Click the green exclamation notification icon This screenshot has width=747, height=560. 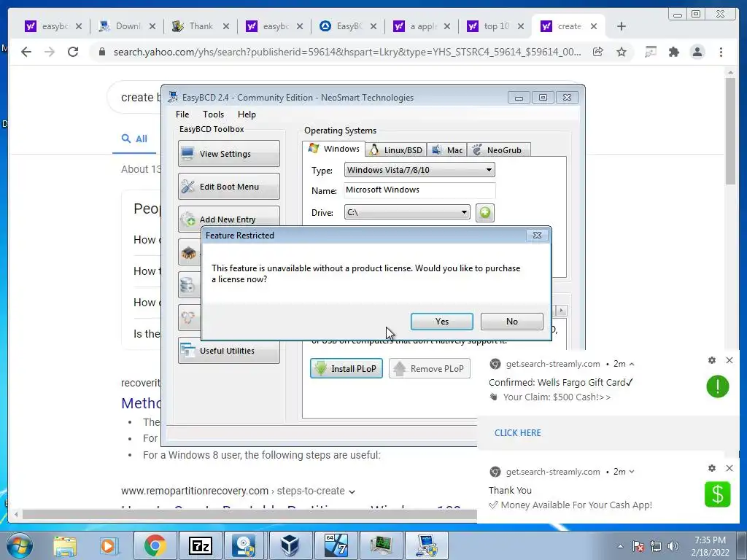718,386
